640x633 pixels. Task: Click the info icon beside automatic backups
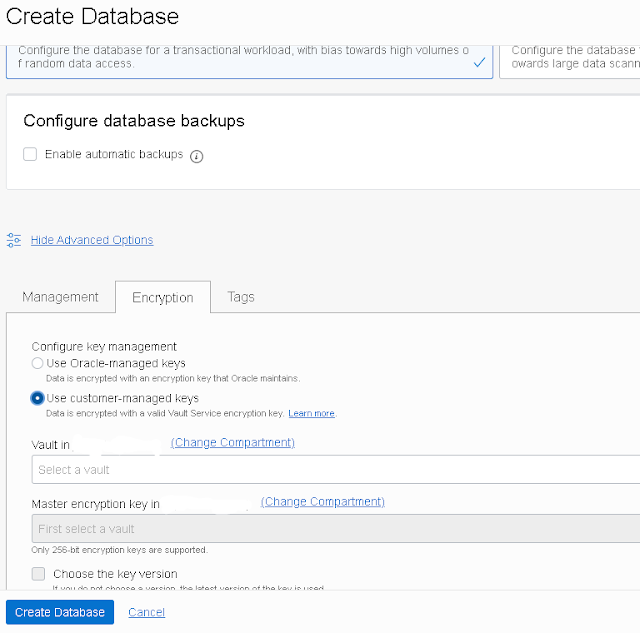coord(197,156)
